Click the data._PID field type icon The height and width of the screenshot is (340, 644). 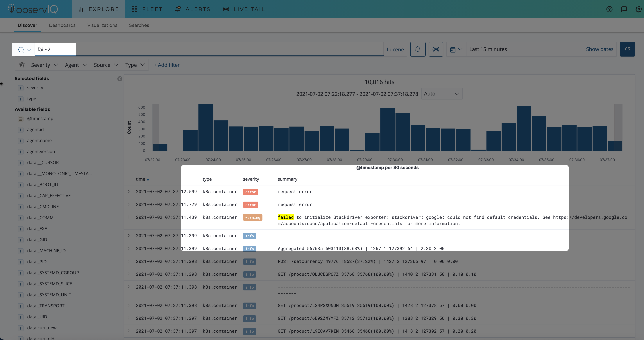[x=21, y=262]
